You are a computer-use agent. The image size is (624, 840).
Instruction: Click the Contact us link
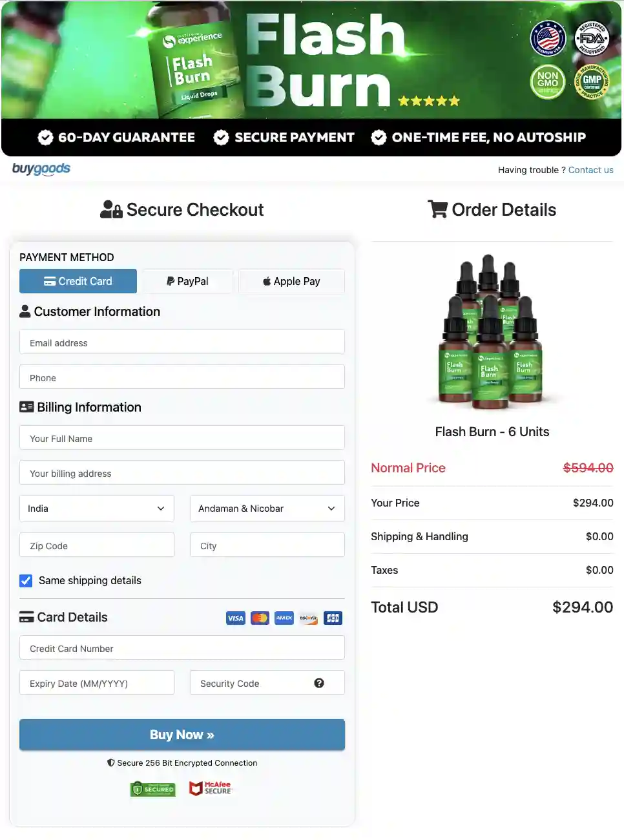point(590,170)
